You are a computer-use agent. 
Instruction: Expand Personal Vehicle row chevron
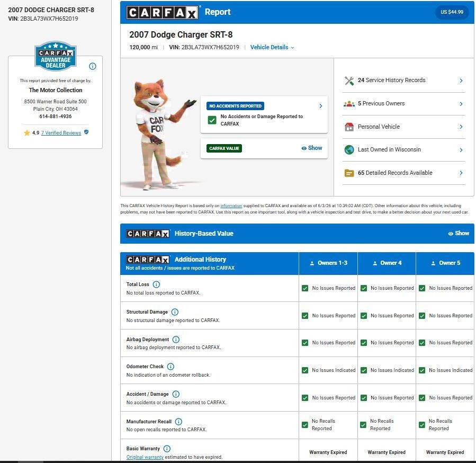[461, 127]
